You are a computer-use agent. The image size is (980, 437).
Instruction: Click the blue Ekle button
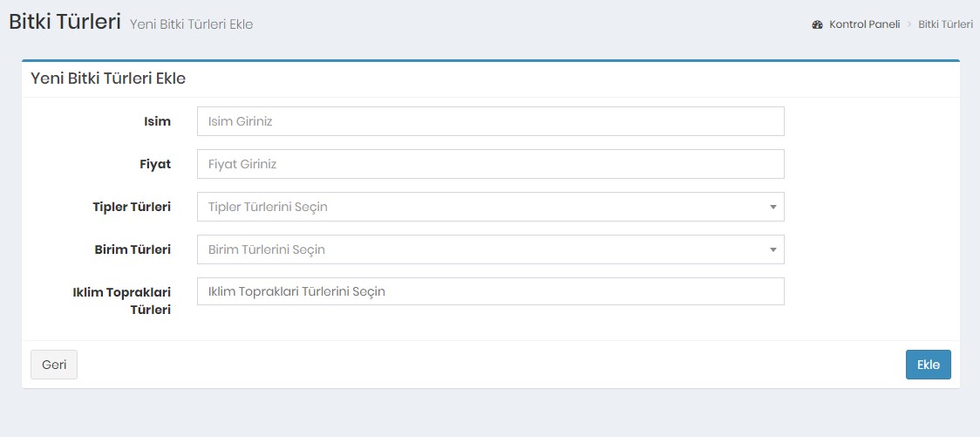929,365
